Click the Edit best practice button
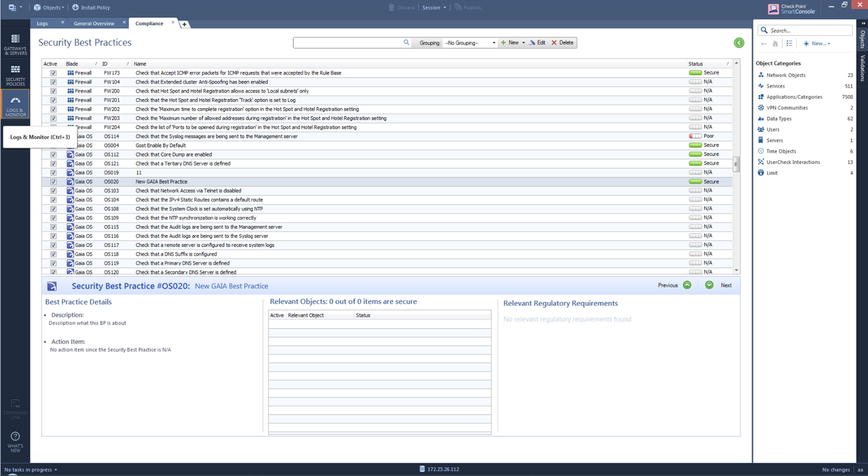Image resolution: width=868 pixels, height=476 pixels. coord(537,43)
